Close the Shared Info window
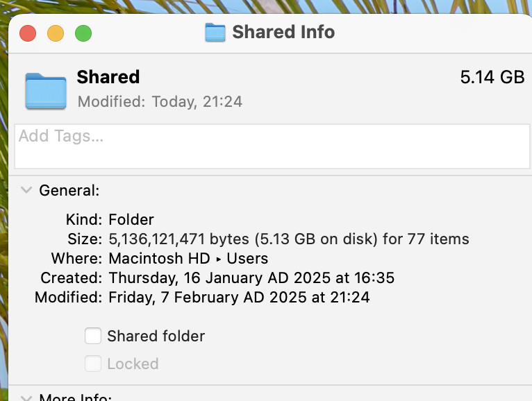The width and height of the screenshot is (532, 401). [28, 33]
